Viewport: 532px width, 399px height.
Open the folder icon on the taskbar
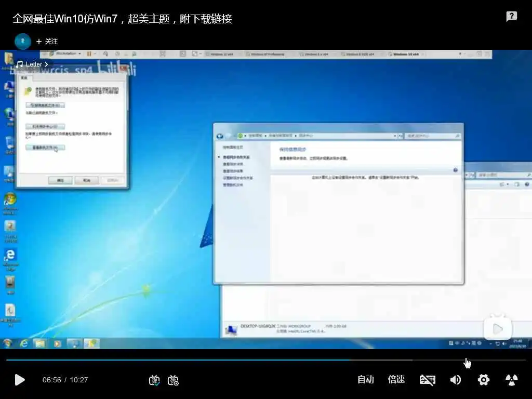coord(40,343)
